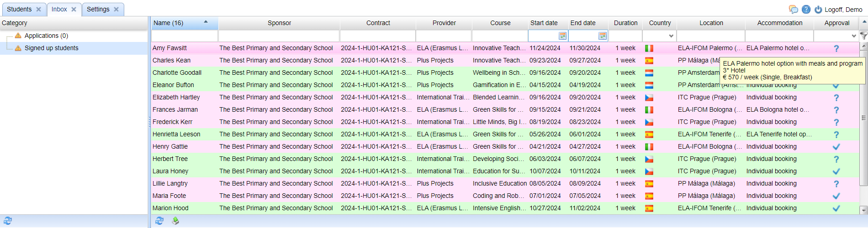Click the Sponsor filter input field

click(279, 36)
